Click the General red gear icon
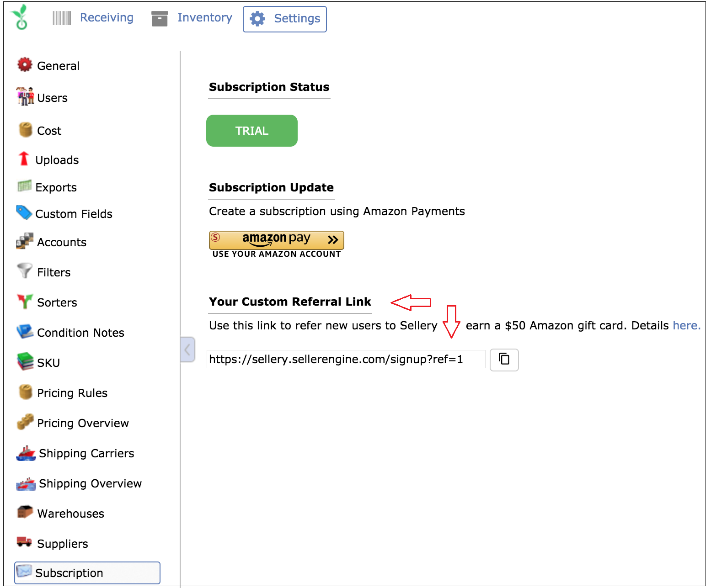Viewport: 711px width, 588px height. (25, 65)
